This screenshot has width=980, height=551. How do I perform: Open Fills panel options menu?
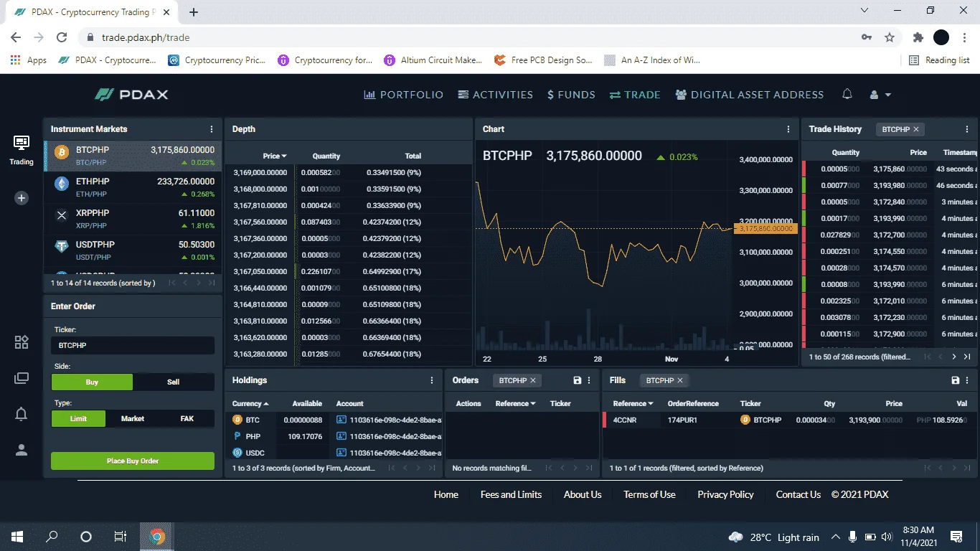pyautogui.click(x=967, y=380)
